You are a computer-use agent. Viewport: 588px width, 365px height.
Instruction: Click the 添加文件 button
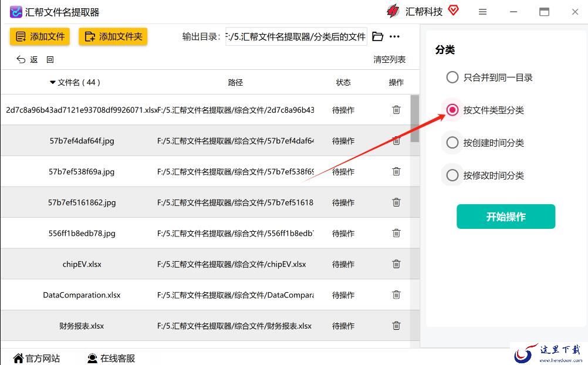(x=40, y=36)
